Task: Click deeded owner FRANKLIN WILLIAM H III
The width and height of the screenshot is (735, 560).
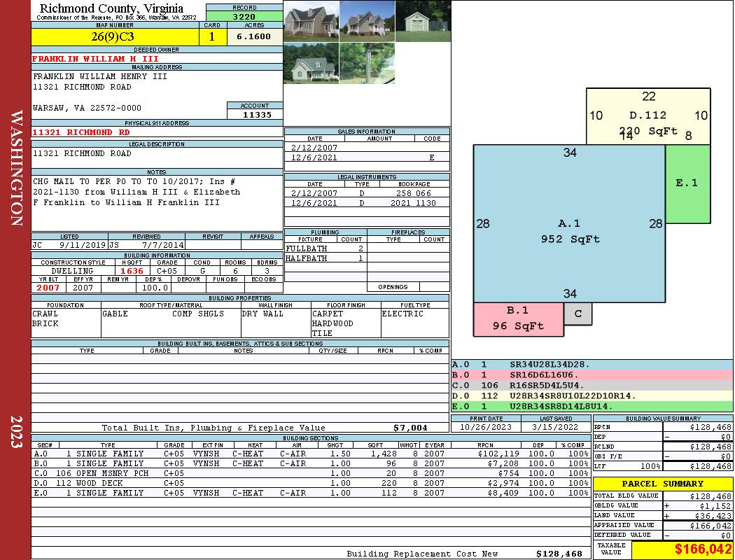Action: 95,59
